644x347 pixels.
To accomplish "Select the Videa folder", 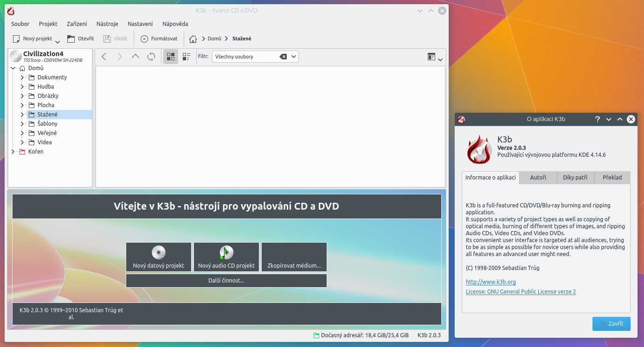I will pos(45,142).
